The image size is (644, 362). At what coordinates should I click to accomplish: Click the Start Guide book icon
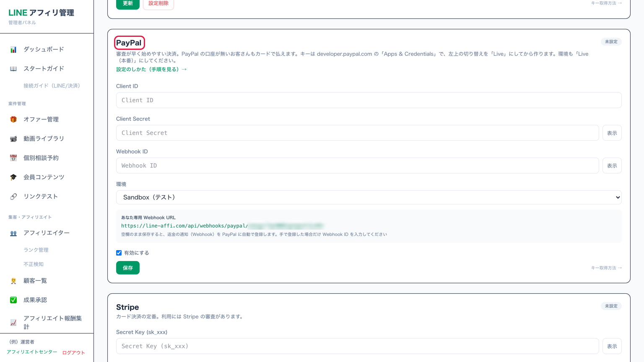pyautogui.click(x=13, y=69)
